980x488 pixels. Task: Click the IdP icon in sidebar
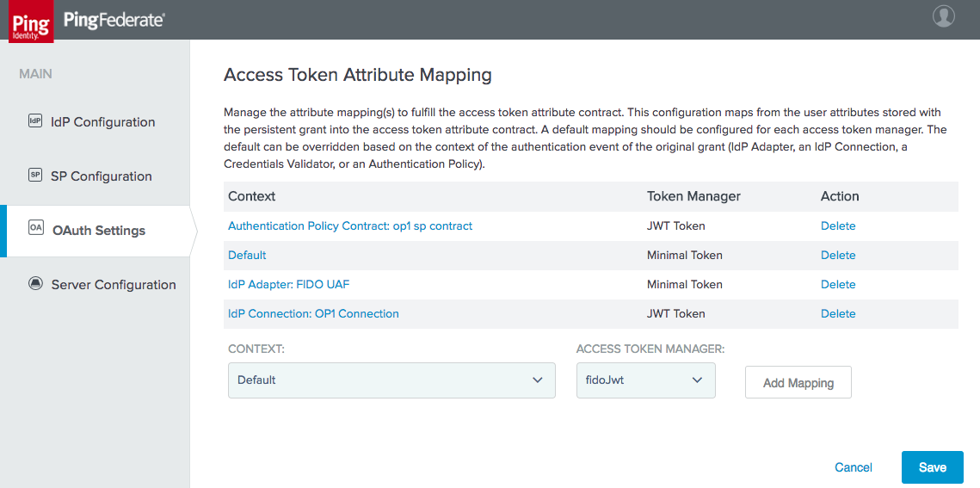coord(35,121)
